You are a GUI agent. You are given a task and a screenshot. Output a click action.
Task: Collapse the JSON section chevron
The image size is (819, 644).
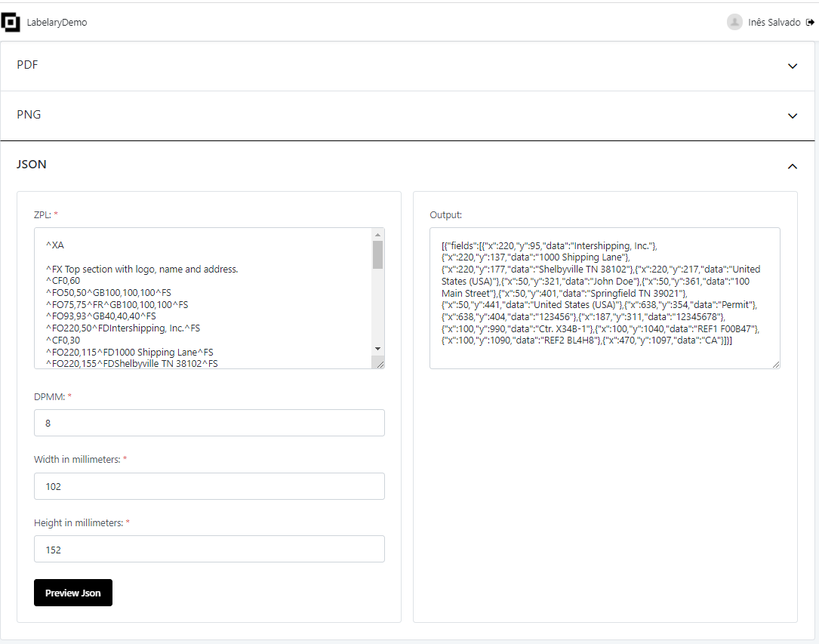[x=793, y=166]
